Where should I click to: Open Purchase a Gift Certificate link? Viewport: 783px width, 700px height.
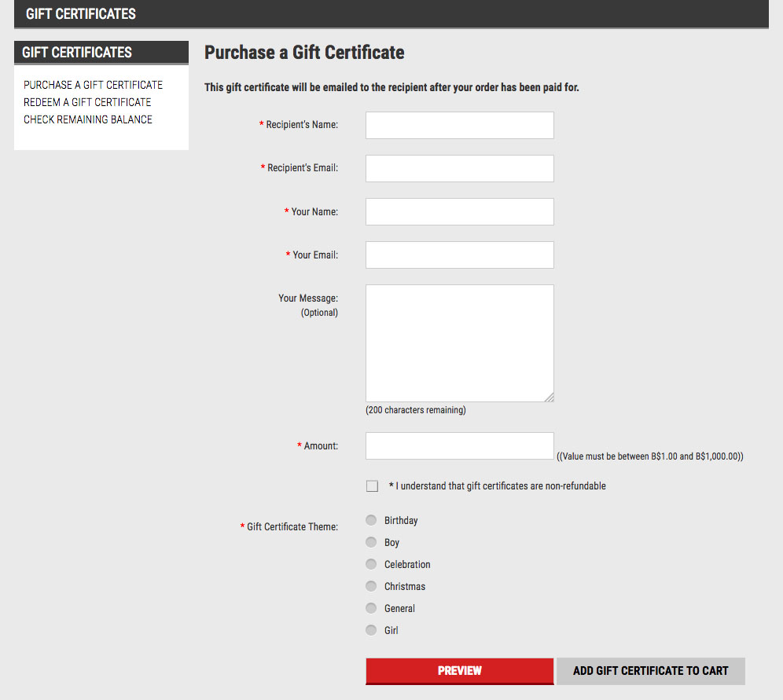(x=93, y=85)
